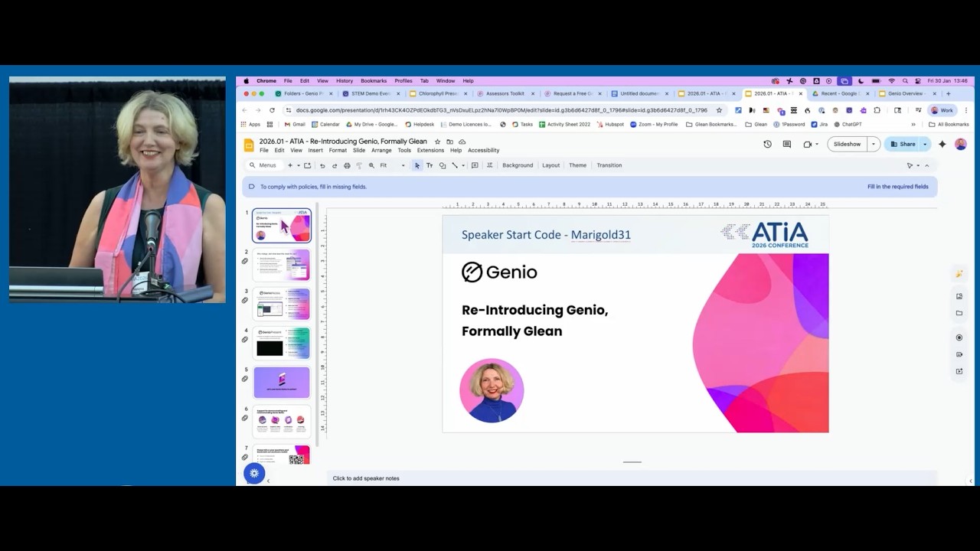Select the Text box tool

point(430,165)
